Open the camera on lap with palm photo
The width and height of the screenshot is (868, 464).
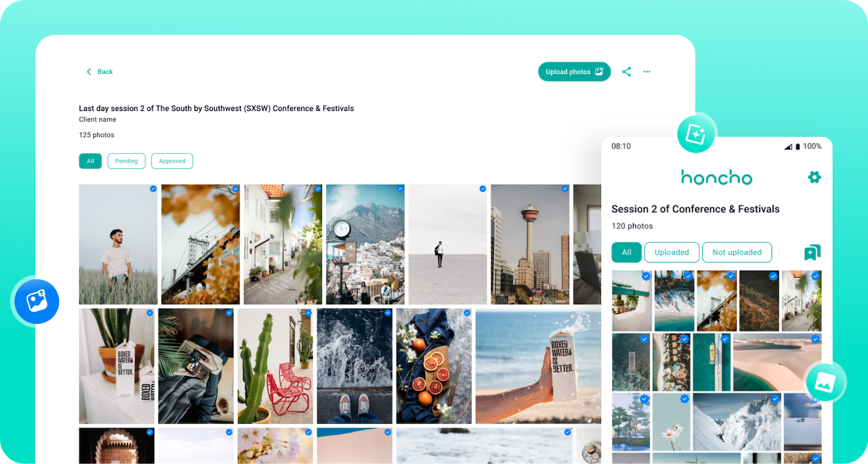tap(196, 366)
